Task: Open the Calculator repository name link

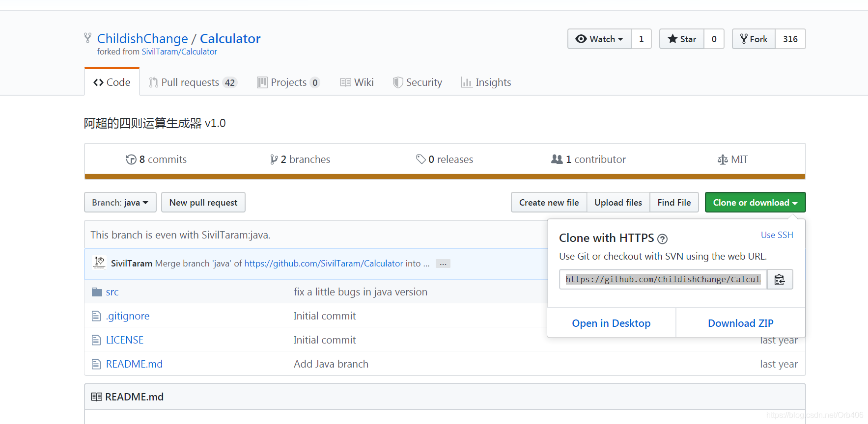Action: tap(230, 39)
